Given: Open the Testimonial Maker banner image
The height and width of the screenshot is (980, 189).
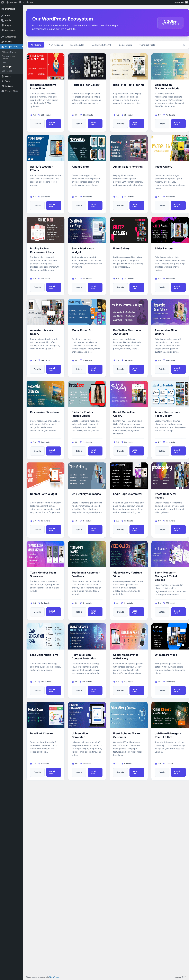Looking at the screenshot, I should pos(87,554).
